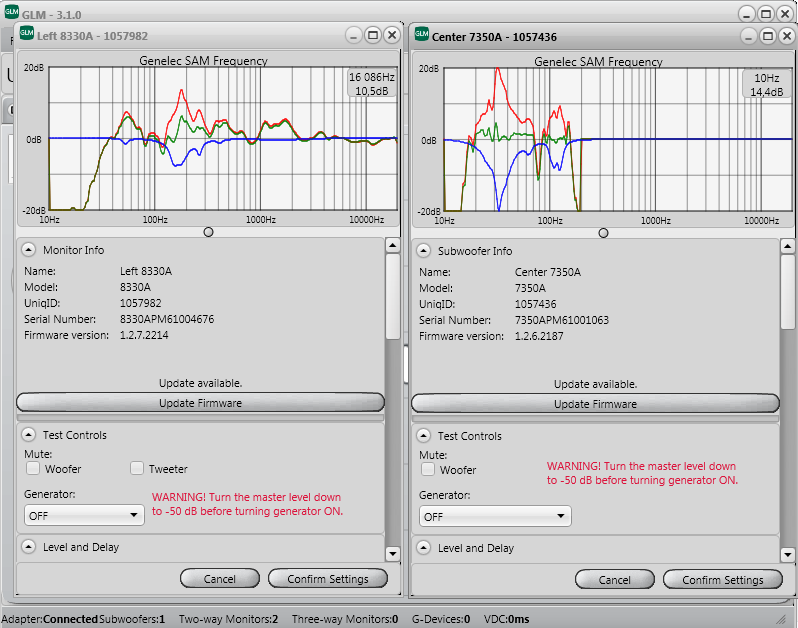Screen dimensions: 798x628
Task: Click scroll up arrow in Center 7350A panel
Action: [788, 247]
